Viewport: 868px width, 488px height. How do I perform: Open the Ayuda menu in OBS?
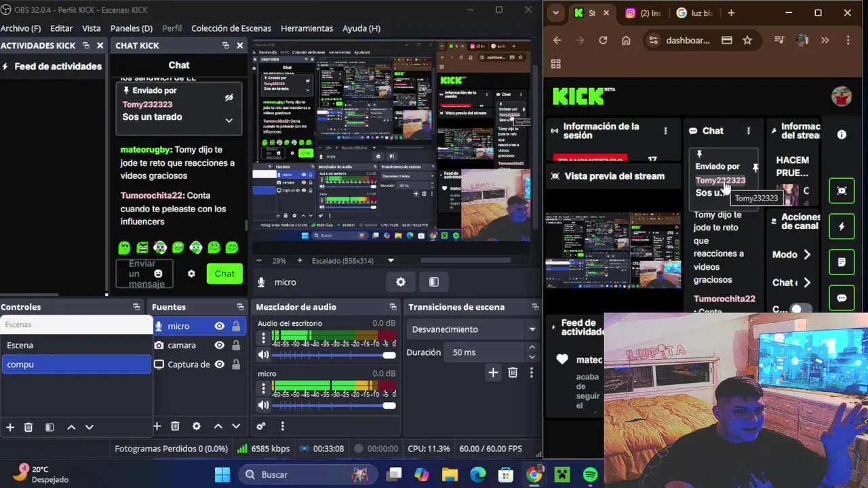pos(361,28)
